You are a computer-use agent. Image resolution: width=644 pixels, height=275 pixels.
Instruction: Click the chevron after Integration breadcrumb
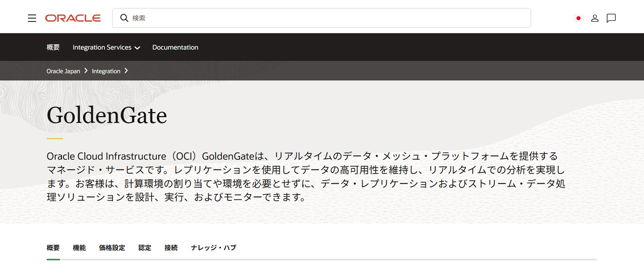point(126,71)
